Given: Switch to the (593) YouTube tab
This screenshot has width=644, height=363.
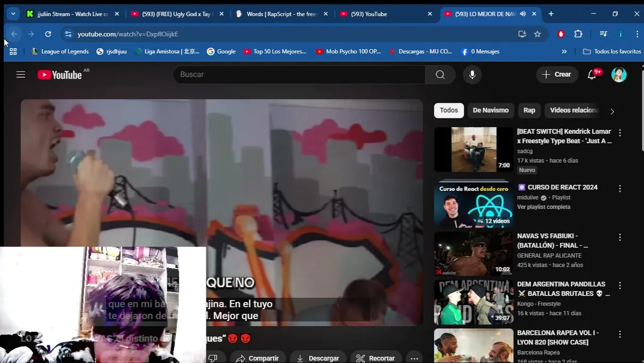Looking at the screenshot, I should 386,14.
